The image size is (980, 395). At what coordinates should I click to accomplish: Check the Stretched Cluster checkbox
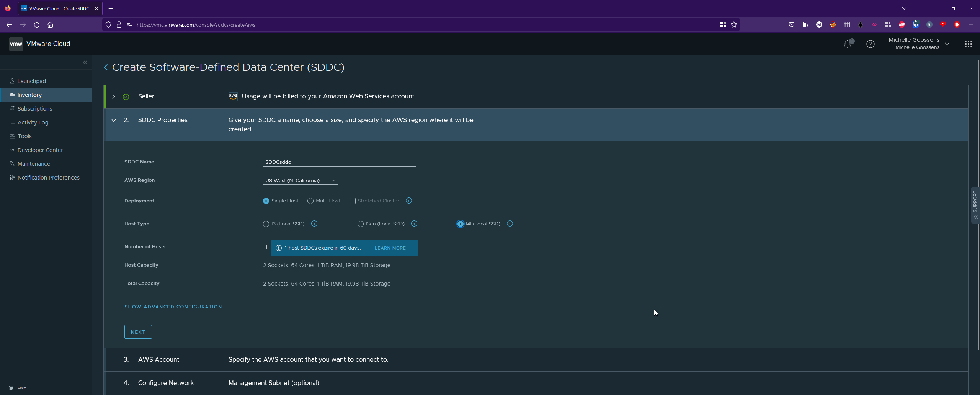coord(353,201)
